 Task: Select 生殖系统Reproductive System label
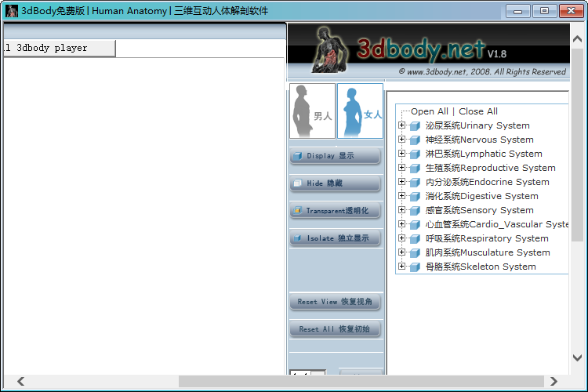pyautogui.click(x=490, y=168)
